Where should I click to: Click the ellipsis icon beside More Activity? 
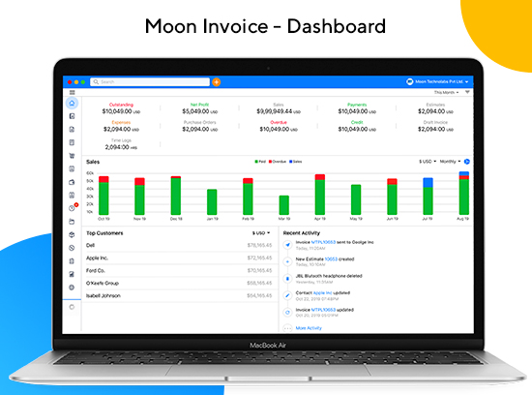pos(287,328)
